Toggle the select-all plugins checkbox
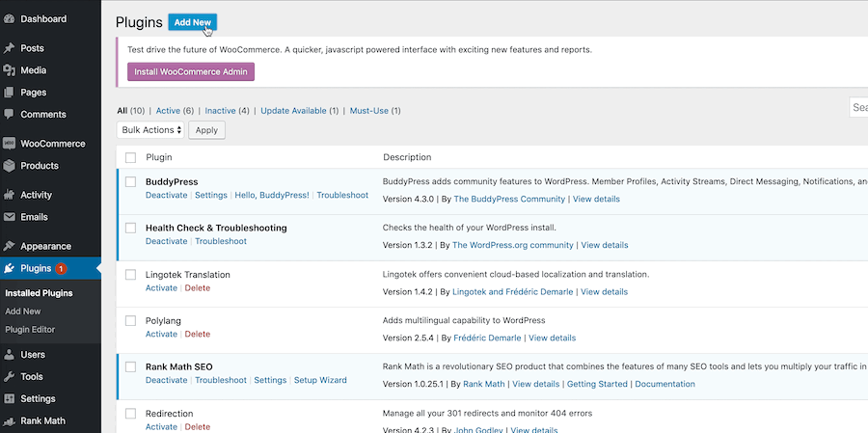The height and width of the screenshot is (433, 868). coord(131,157)
